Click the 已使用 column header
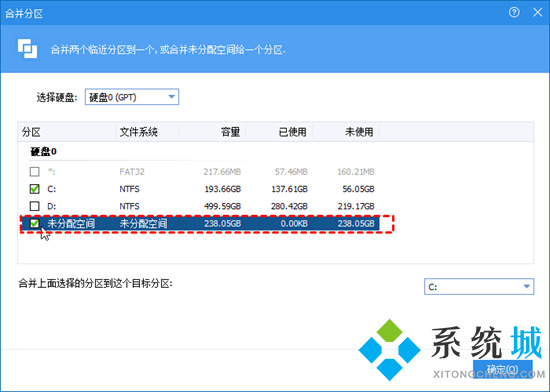Image resolution: width=550 pixels, height=392 pixels. click(x=279, y=132)
